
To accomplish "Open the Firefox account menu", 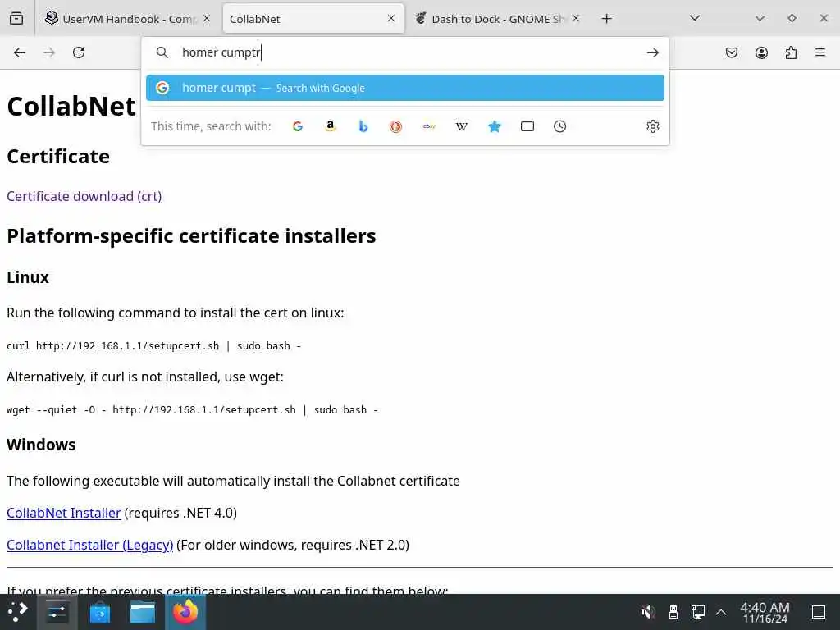I will point(761,52).
